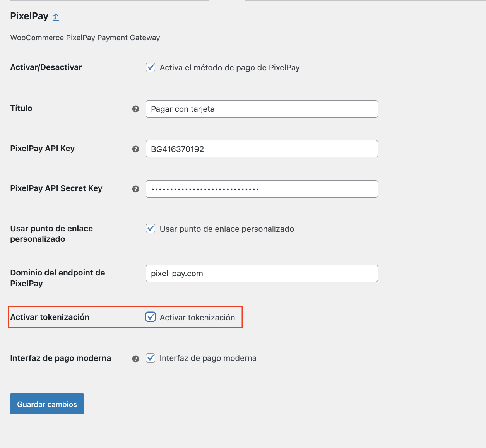Click the PixelPay heading text
The height and width of the screenshot is (448, 486).
[29, 16]
